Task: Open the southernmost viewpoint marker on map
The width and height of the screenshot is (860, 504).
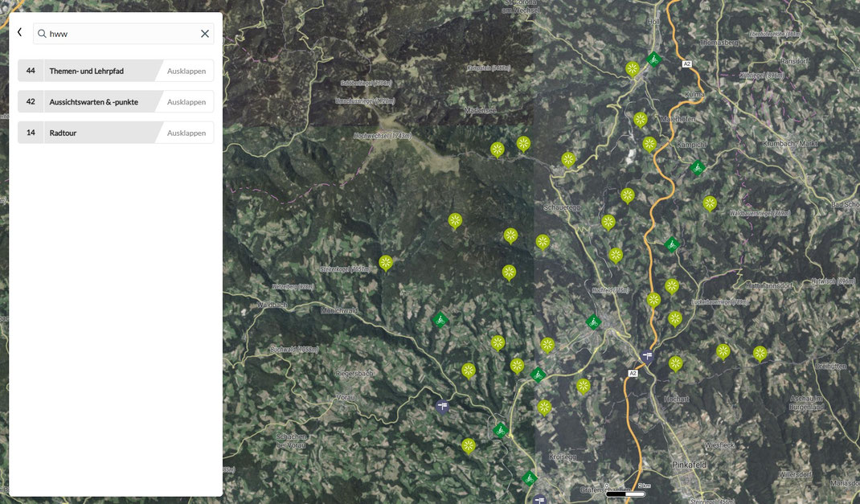Action: 469,446
